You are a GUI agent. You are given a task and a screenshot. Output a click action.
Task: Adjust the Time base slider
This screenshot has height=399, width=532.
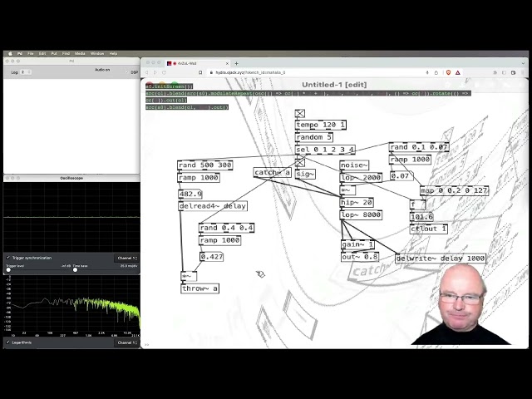pyautogui.click(x=75, y=270)
